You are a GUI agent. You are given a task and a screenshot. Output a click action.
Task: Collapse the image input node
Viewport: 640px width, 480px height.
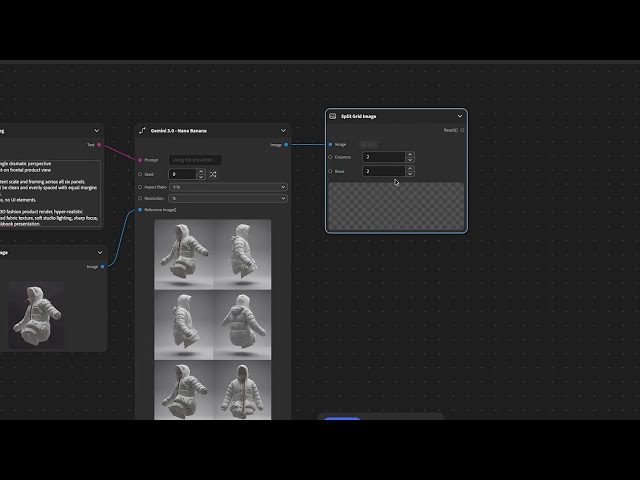point(100,253)
